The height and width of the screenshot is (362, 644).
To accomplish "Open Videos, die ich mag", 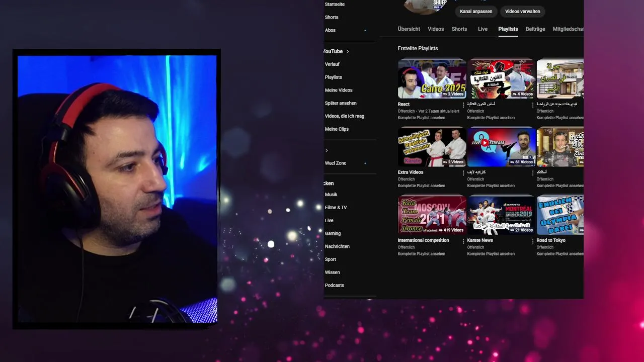I will (x=345, y=116).
